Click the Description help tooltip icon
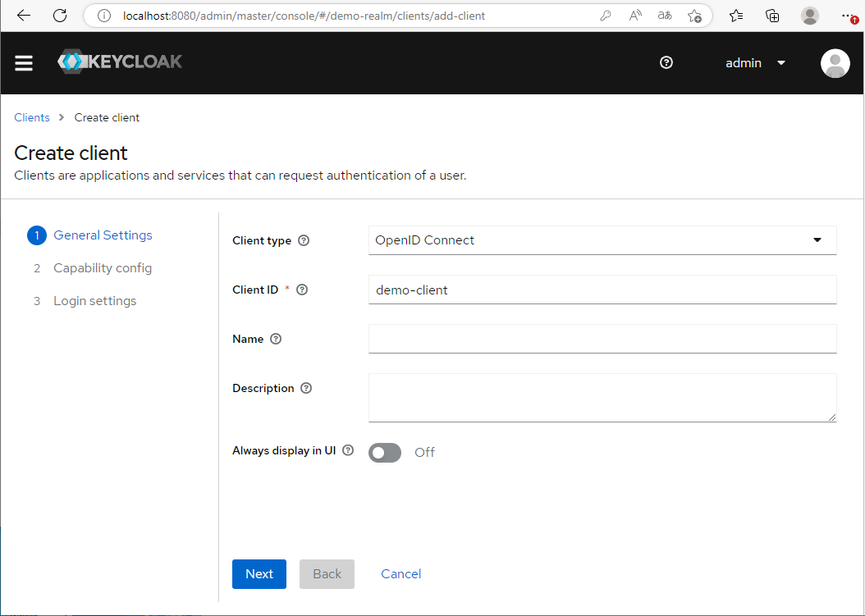 tap(305, 388)
